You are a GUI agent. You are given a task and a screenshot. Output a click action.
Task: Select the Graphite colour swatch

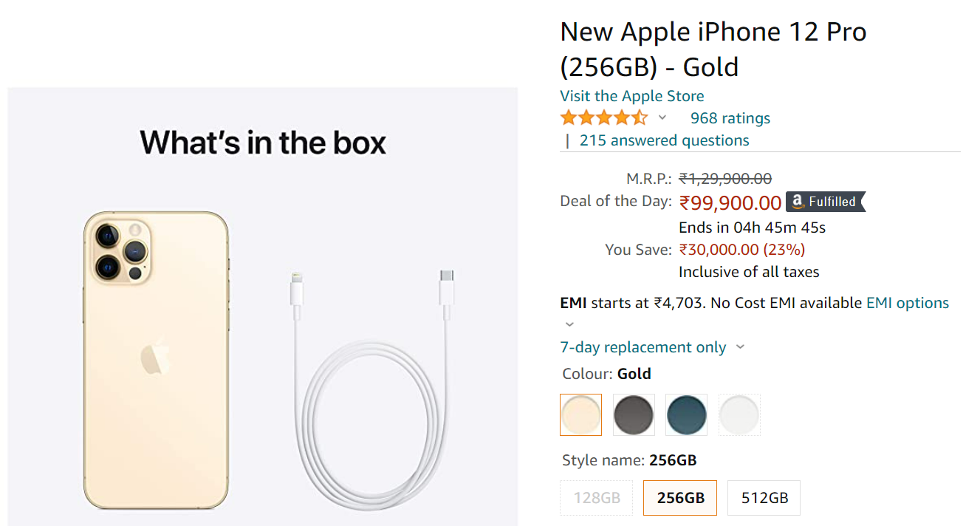click(634, 414)
